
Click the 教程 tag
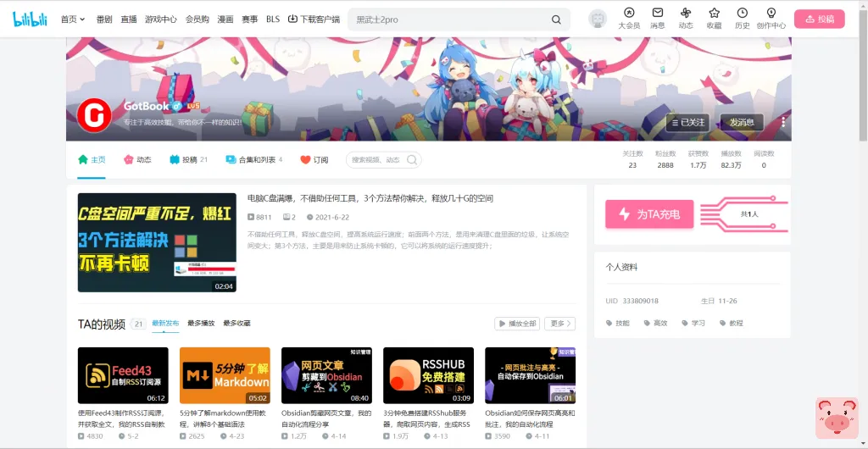pos(732,323)
